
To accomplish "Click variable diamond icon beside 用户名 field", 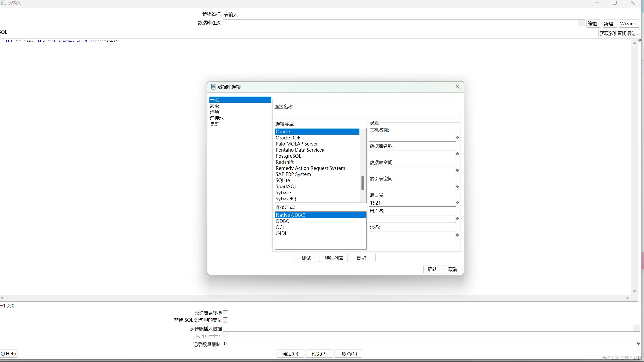I will point(457,219).
